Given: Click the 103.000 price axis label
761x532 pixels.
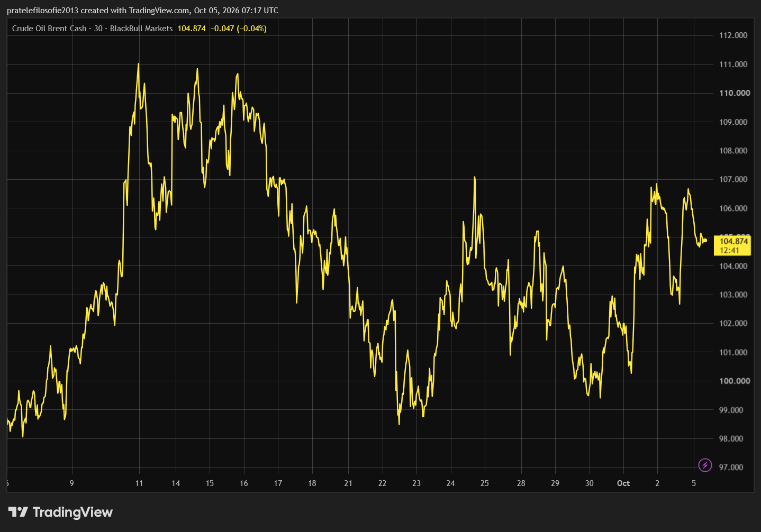Looking at the screenshot, I should [733, 295].
